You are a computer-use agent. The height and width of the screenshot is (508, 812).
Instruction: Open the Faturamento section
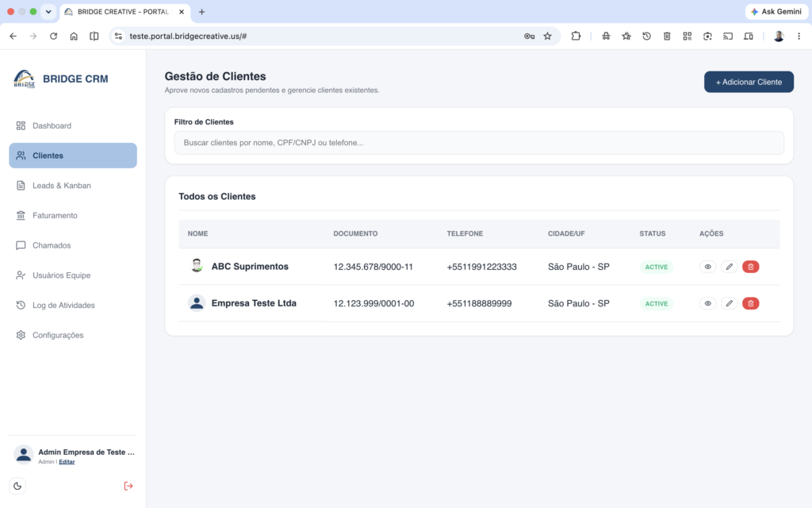pyautogui.click(x=72, y=215)
